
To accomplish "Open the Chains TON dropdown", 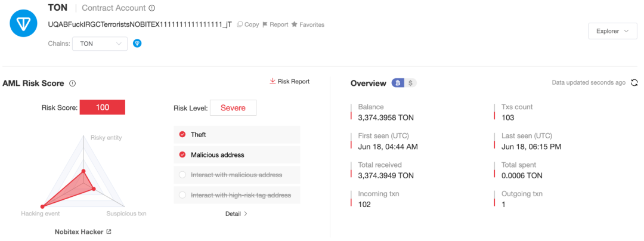I will [x=100, y=44].
